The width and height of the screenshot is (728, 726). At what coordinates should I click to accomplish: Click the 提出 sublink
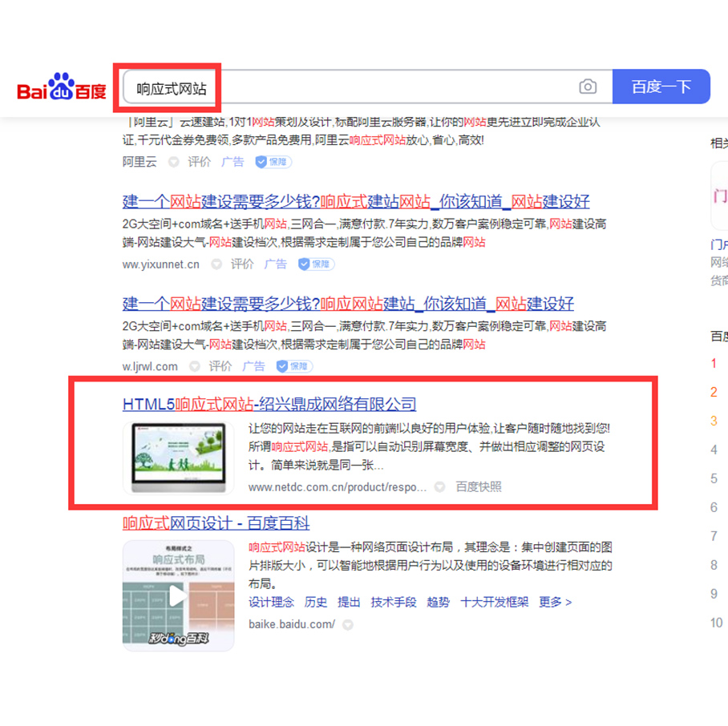coord(349,602)
